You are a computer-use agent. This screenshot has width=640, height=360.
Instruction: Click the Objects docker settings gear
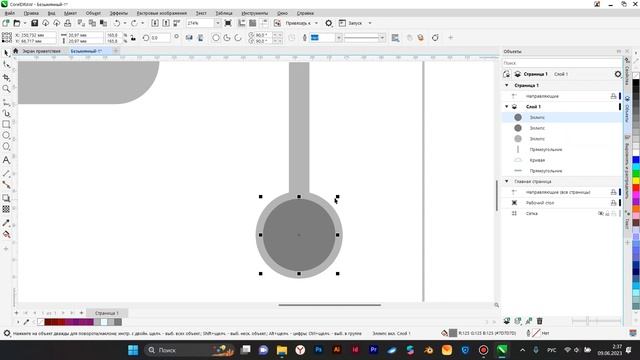pos(618,74)
